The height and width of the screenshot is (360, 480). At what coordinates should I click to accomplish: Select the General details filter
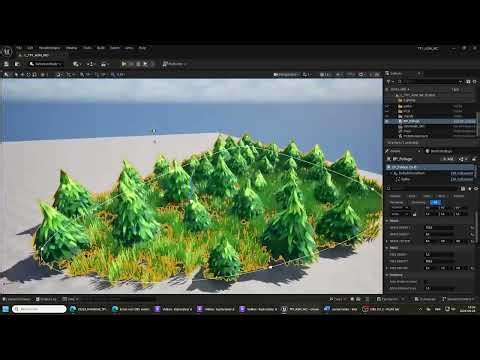pos(395,196)
